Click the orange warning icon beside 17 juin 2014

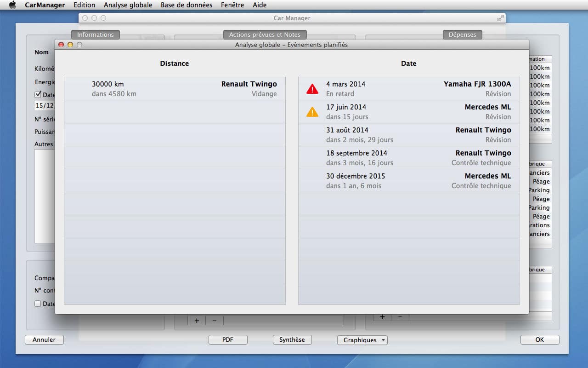[312, 112]
